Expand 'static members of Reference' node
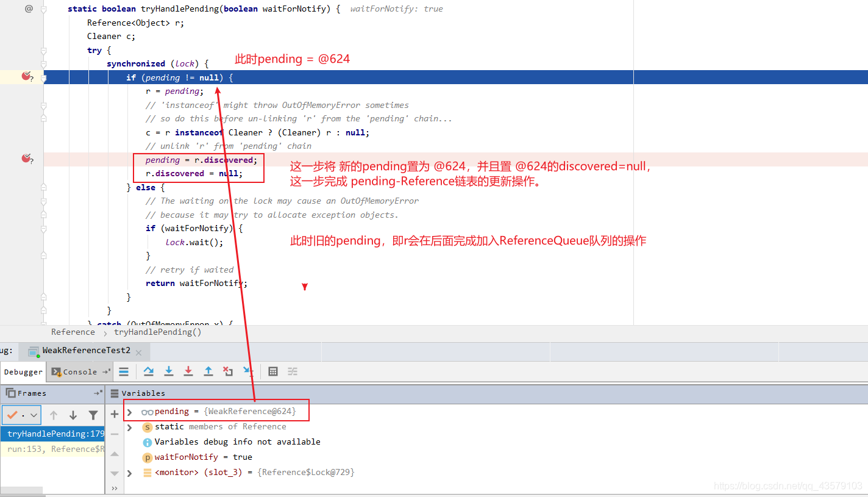 click(129, 427)
